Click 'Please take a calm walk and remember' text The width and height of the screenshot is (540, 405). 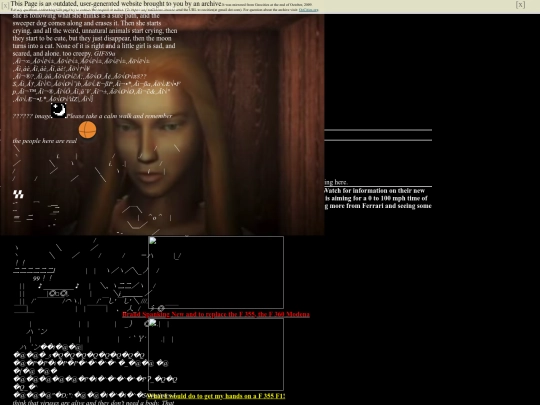(119, 116)
